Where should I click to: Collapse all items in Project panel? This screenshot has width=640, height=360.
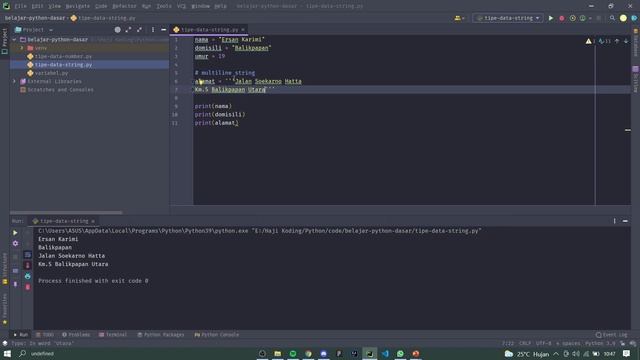click(139, 30)
